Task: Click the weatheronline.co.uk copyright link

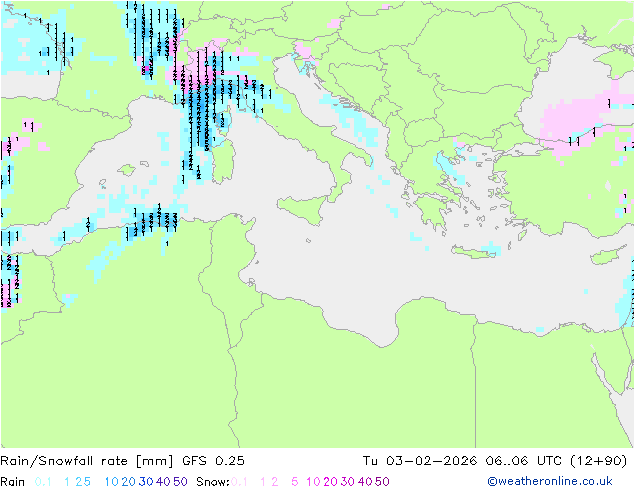Action: 550,481
